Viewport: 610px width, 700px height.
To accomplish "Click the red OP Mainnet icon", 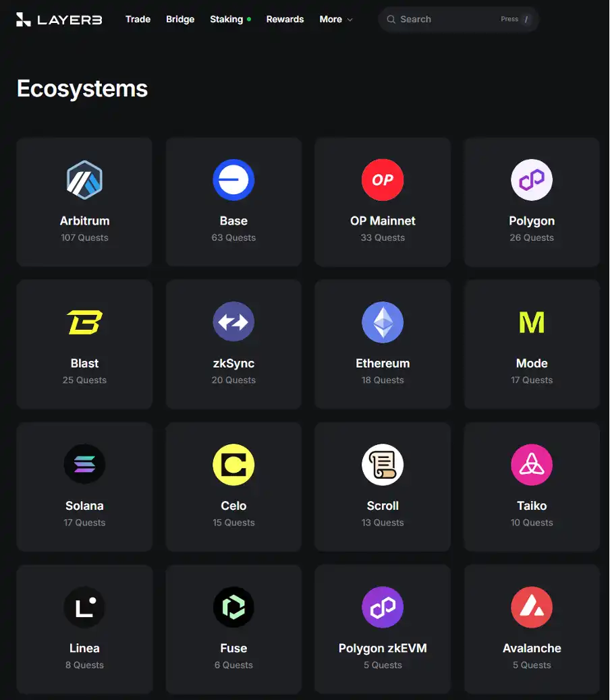I will 383,180.
